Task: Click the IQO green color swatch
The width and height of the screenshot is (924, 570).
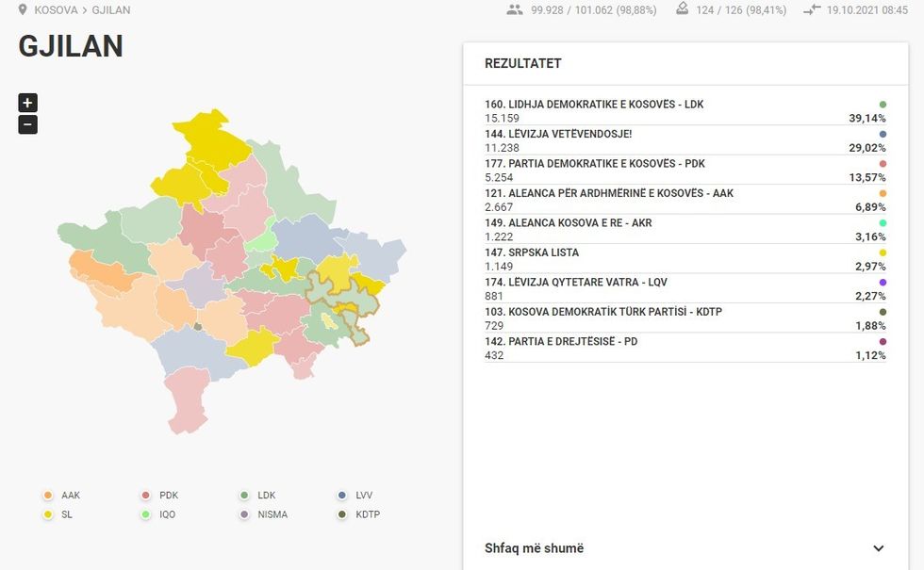Action: point(145,514)
